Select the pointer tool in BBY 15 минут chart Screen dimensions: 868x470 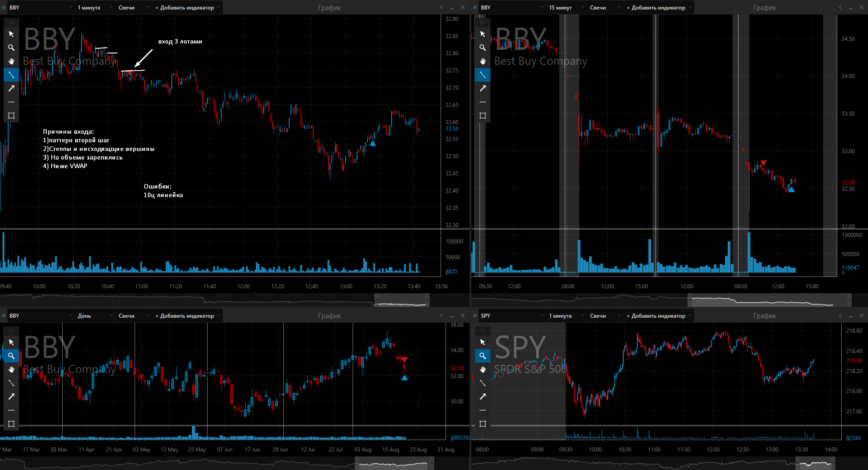[483, 34]
